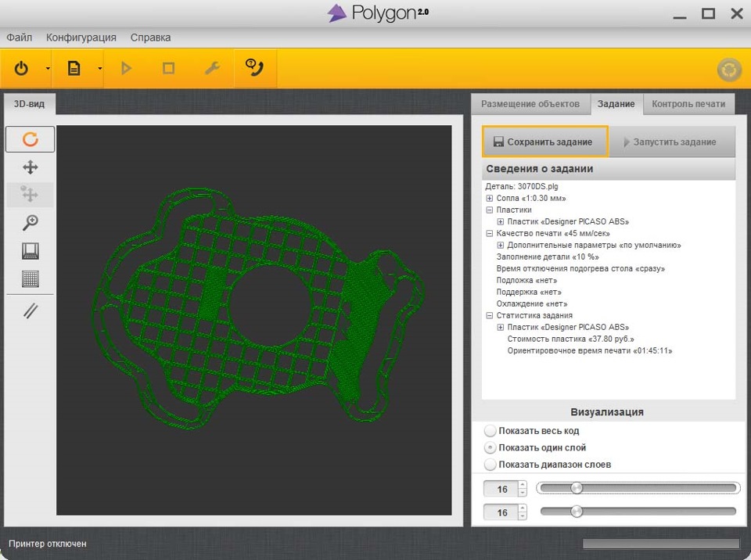Select Показать весь код radio button
This screenshot has width=751, height=560.
pos(490,431)
